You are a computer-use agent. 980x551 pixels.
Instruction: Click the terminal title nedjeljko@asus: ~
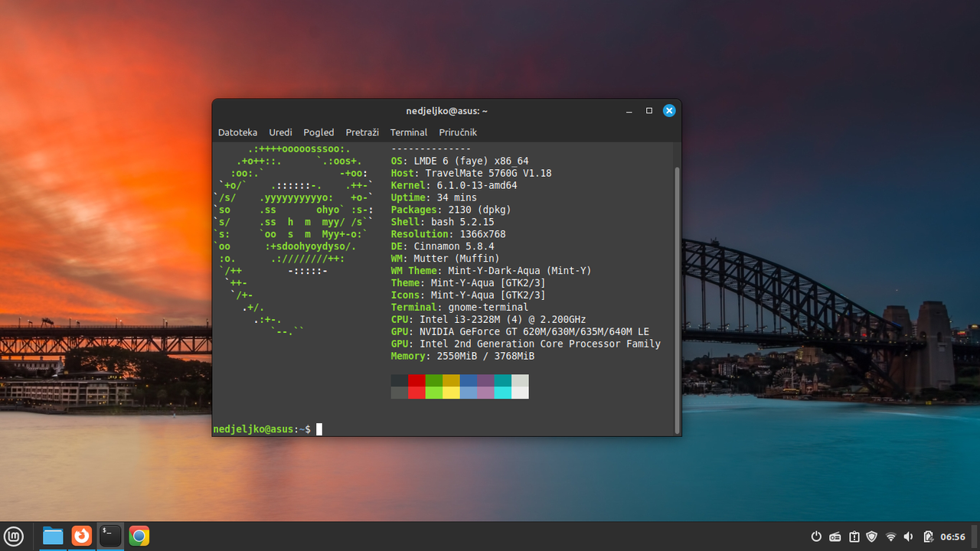[447, 111]
